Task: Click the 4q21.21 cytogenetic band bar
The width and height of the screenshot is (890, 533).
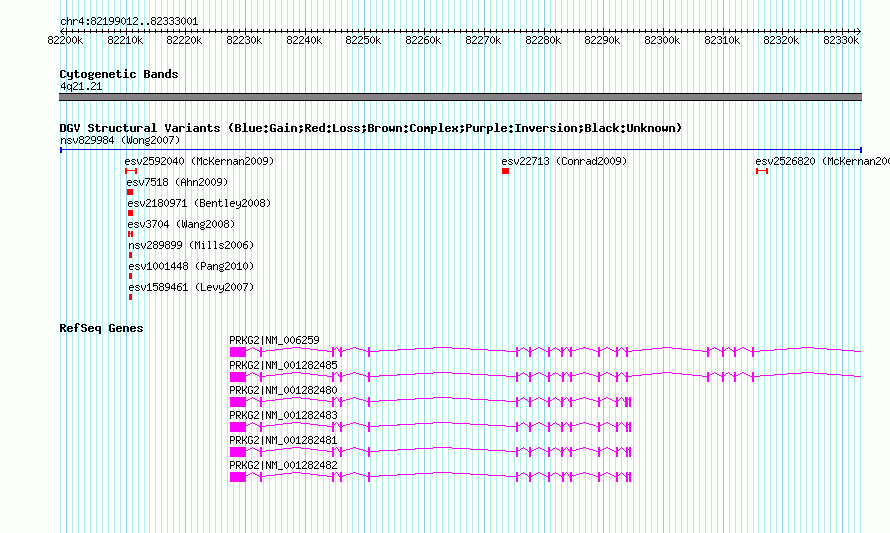Action: [461, 97]
